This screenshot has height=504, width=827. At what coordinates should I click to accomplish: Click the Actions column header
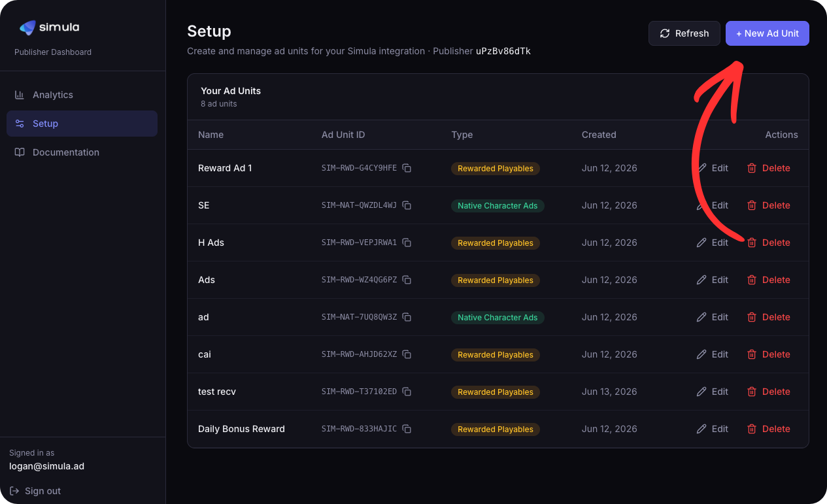click(782, 135)
